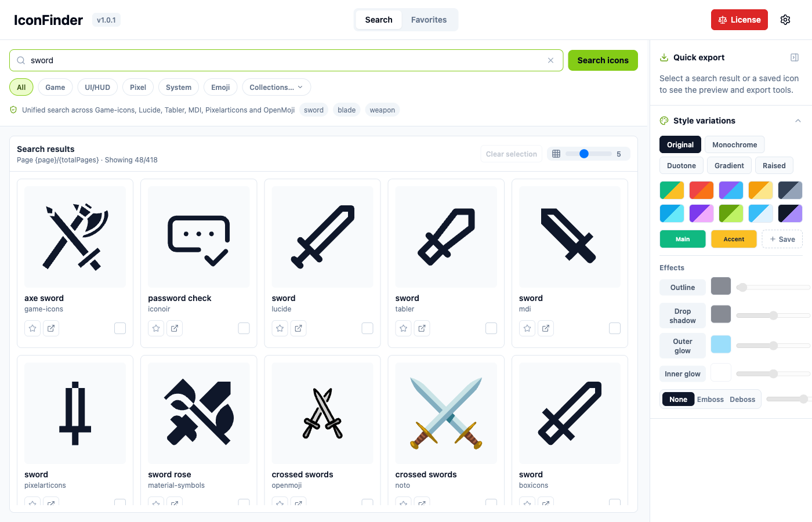Clear the sword search text with the X

(550, 60)
